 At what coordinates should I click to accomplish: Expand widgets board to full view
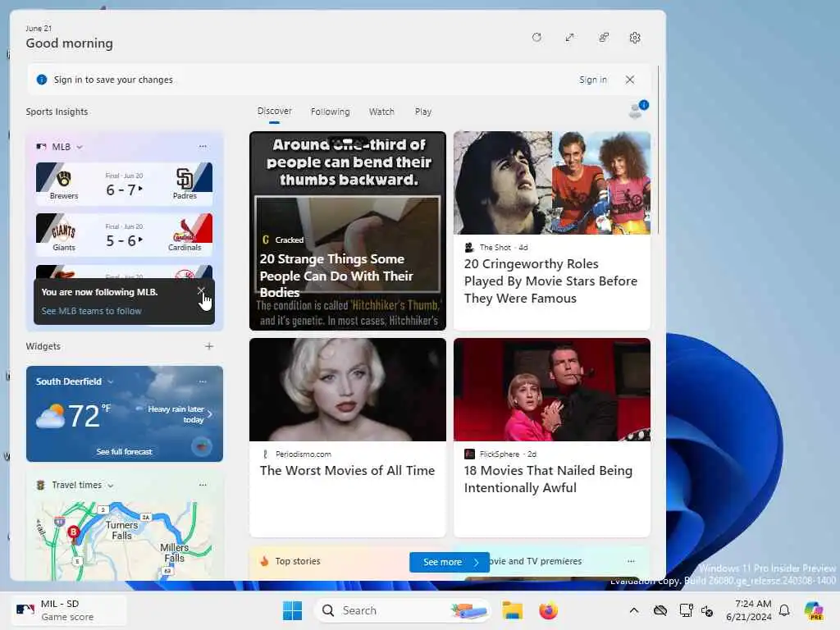coord(569,38)
